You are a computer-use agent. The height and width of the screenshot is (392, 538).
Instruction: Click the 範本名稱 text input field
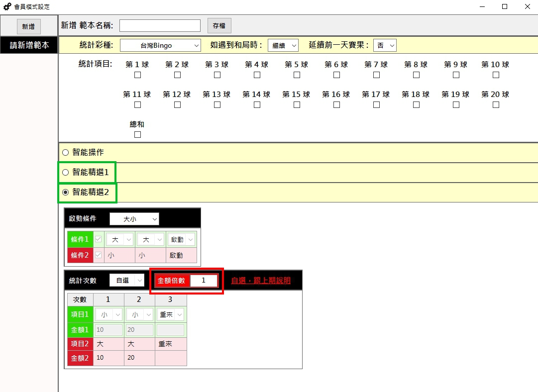coord(160,25)
